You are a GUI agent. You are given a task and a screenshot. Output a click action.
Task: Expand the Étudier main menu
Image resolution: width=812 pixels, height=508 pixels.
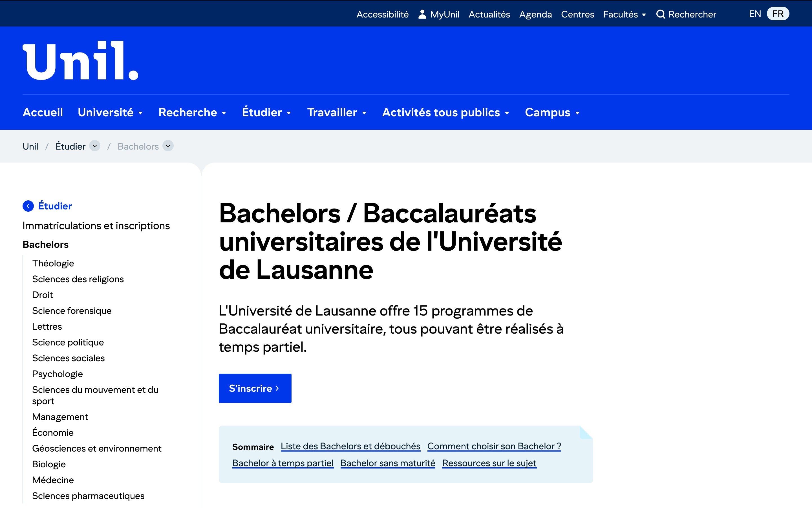(266, 112)
